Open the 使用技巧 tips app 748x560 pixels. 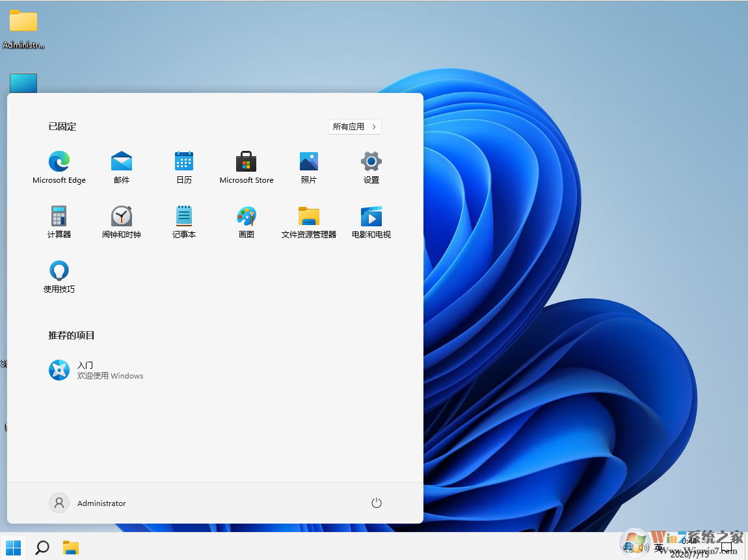[59, 276]
